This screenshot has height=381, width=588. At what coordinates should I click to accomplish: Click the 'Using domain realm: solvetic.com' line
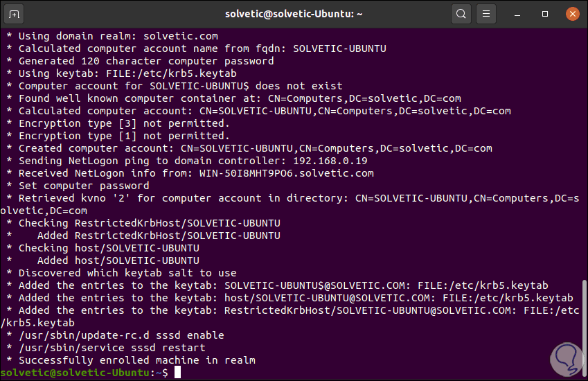point(118,36)
